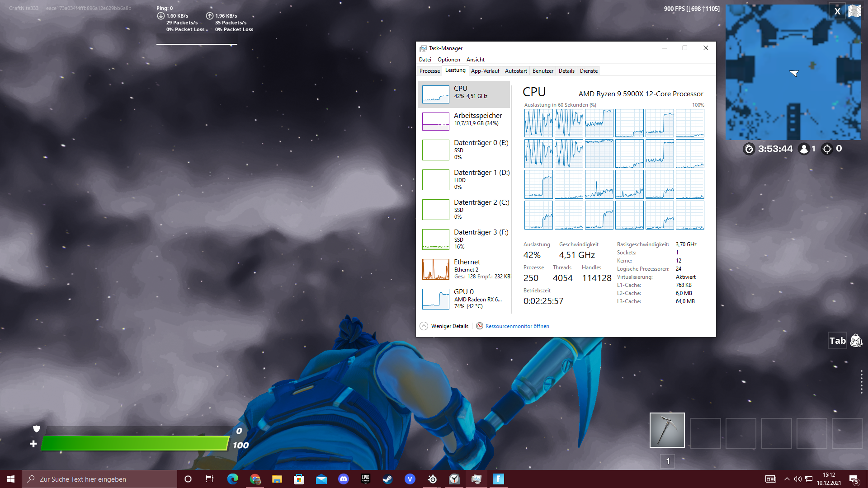Open the Fortnite taskbar icon
Image resolution: width=868 pixels, height=488 pixels.
pyautogui.click(x=499, y=479)
